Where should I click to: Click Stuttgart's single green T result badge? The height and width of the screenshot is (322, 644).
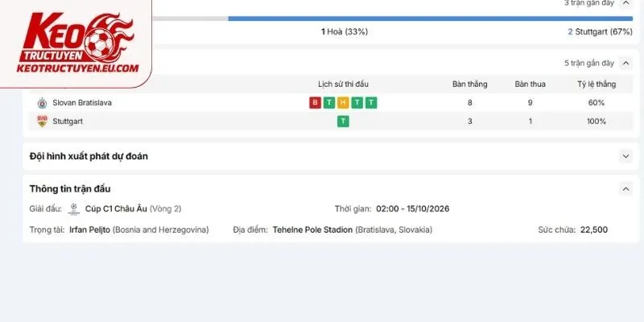coord(343,122)
